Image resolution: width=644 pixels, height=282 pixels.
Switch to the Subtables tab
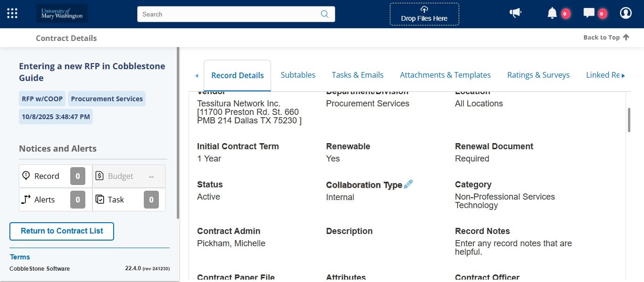point(298,75)
